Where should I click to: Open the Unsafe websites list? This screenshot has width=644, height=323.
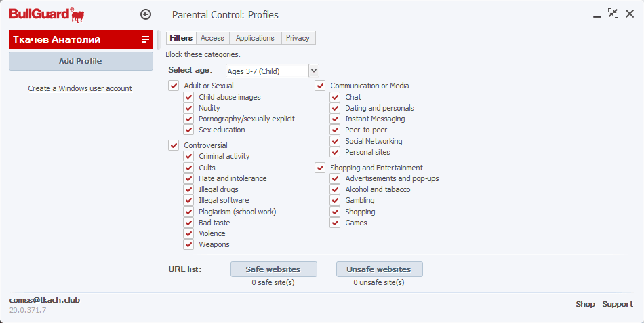pos(379,269)
